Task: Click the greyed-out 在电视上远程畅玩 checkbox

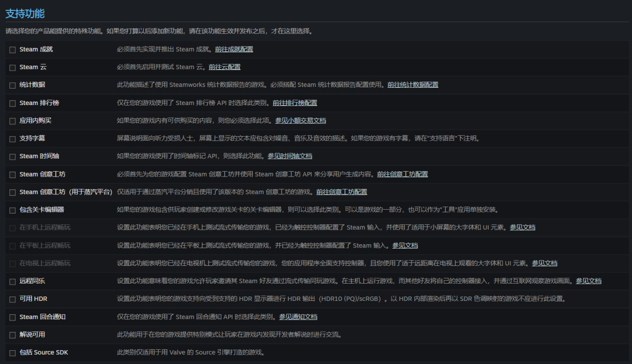Action: pyautogui.click(x=12, y=264)
